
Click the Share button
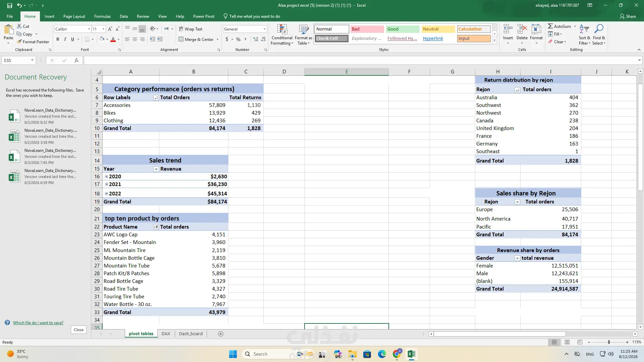628,16
